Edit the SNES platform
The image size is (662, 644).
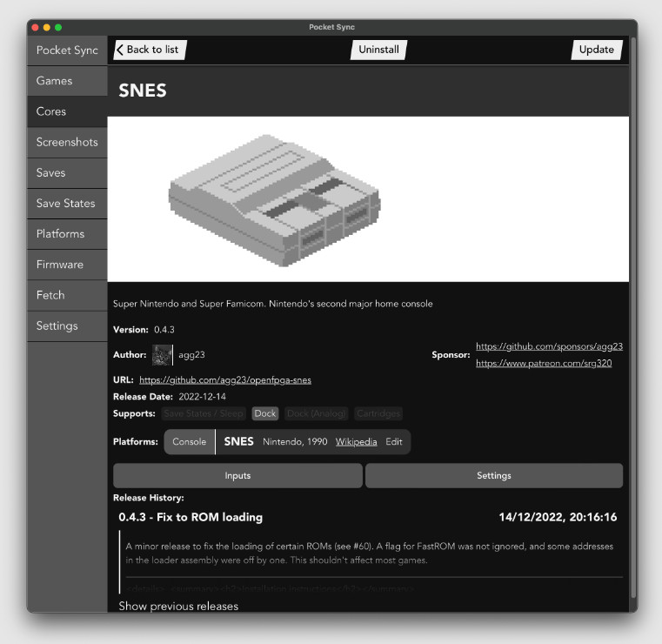click(x=393, y=442)
